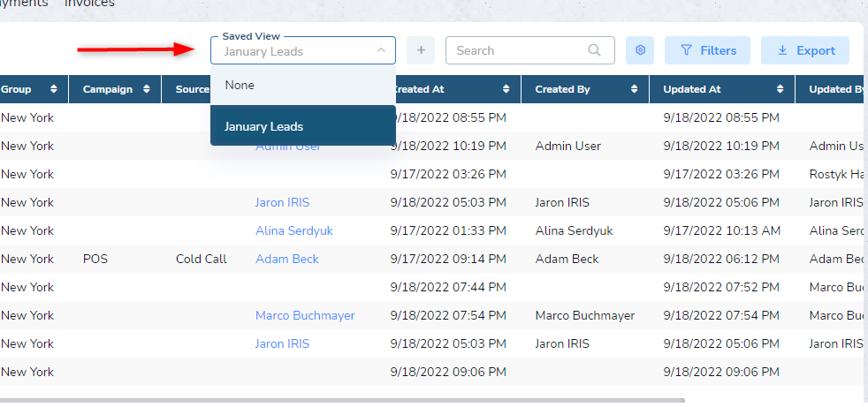Sort the Created At column
Viewport: 868px width, 407px height.
[x=506, y=89]
